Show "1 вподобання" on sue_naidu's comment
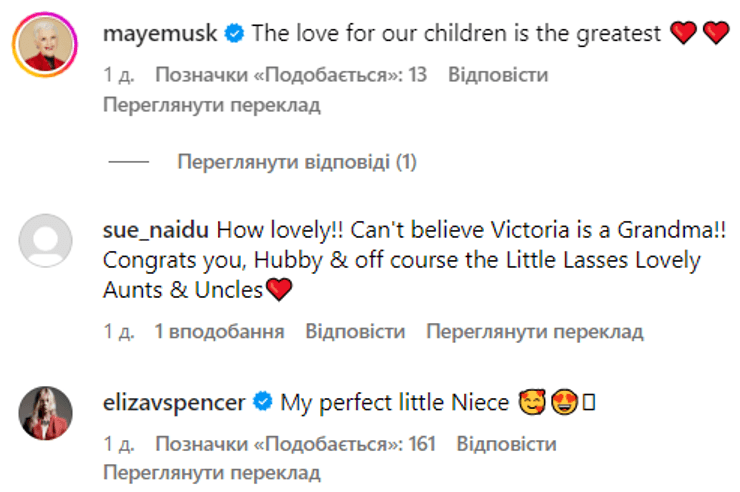Viewport: 740px width, 492px height. click(x=219, y=332)
